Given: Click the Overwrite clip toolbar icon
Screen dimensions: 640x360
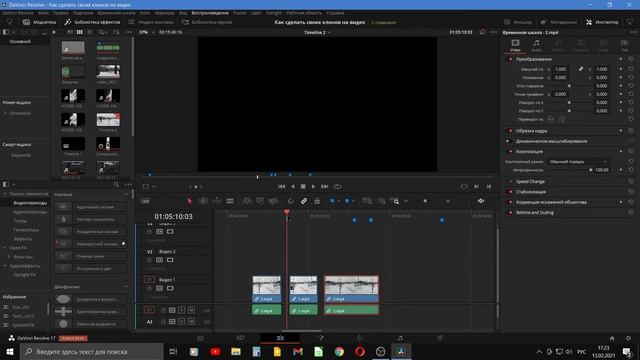Looking at the screenshot, I should [260, 201].
